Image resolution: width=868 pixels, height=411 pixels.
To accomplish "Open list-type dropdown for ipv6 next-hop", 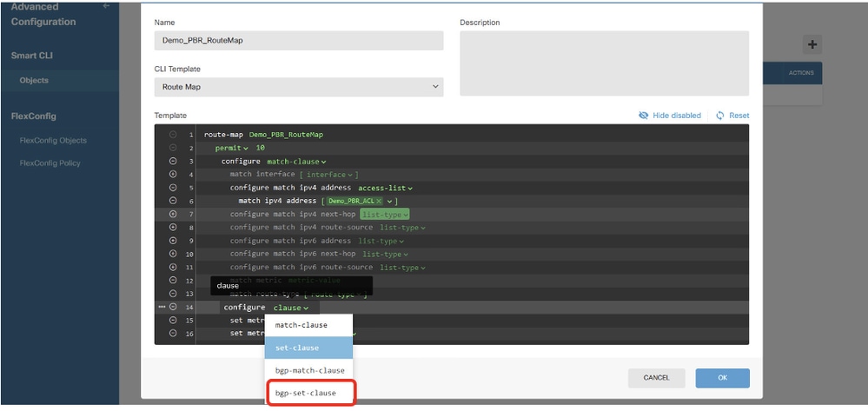I will (x=385, y=255).
